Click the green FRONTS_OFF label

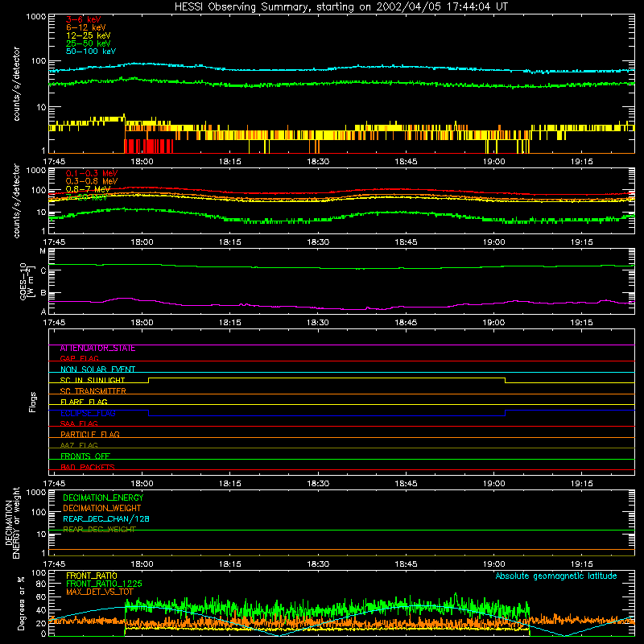click(85, 456)
